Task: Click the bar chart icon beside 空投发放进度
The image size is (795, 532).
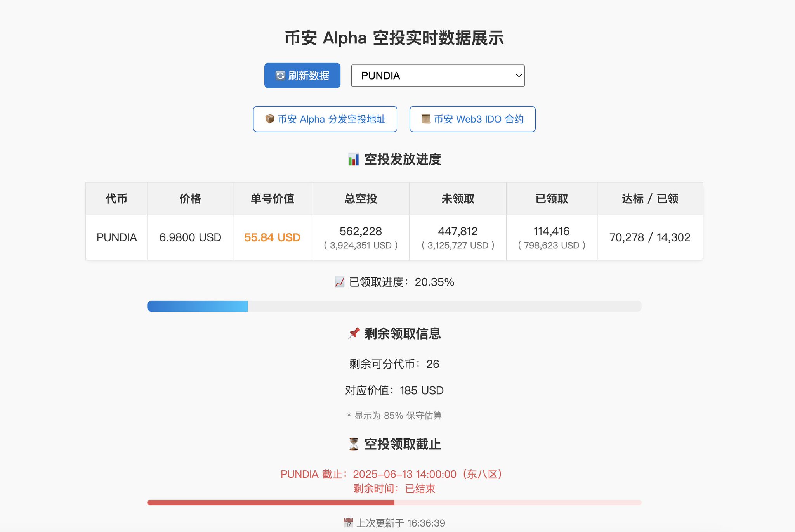Action: (x=354, y=159)
